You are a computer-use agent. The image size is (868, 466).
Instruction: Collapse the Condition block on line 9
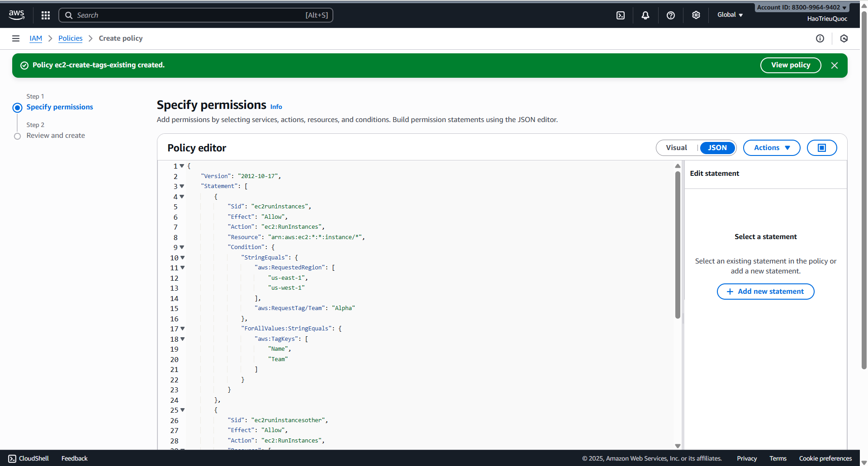pyautogui.click(x=183, y=247)
